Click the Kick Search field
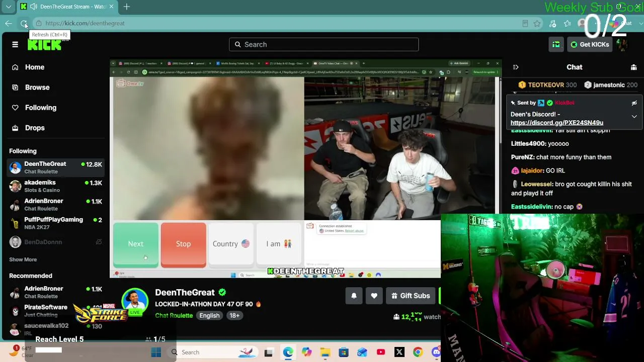 coord(324,45)
